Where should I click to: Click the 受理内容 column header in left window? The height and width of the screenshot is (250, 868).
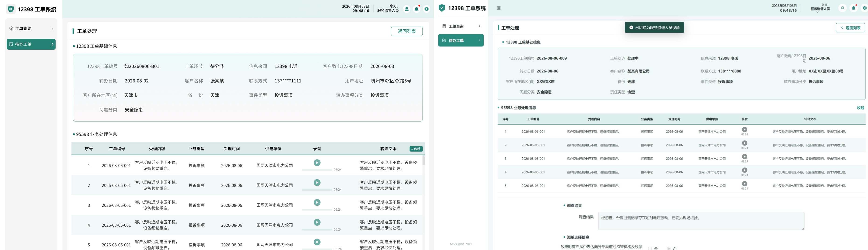tap(157, 149)
